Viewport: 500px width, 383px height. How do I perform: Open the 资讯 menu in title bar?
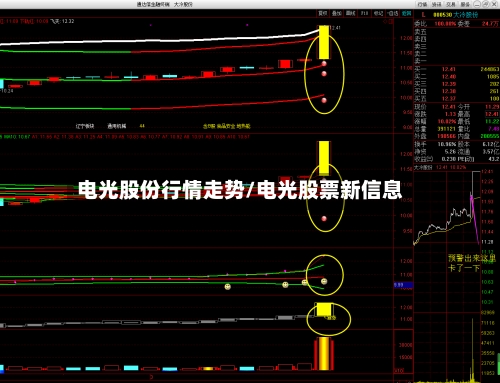click(x=436, y=4)
